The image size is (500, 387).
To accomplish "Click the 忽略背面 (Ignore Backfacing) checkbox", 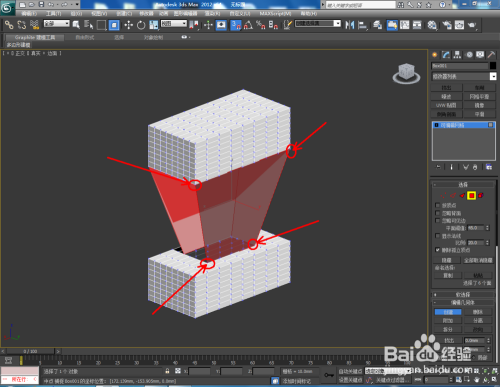I will click(438, 213).
